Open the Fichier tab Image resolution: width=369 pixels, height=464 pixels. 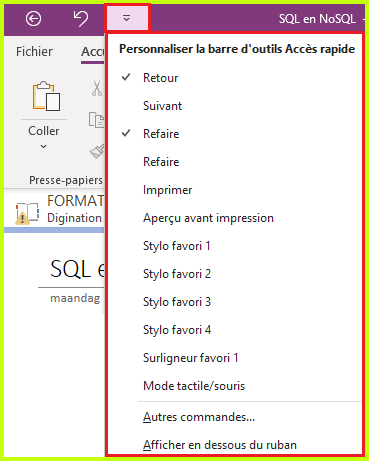(x=34, y=51)
